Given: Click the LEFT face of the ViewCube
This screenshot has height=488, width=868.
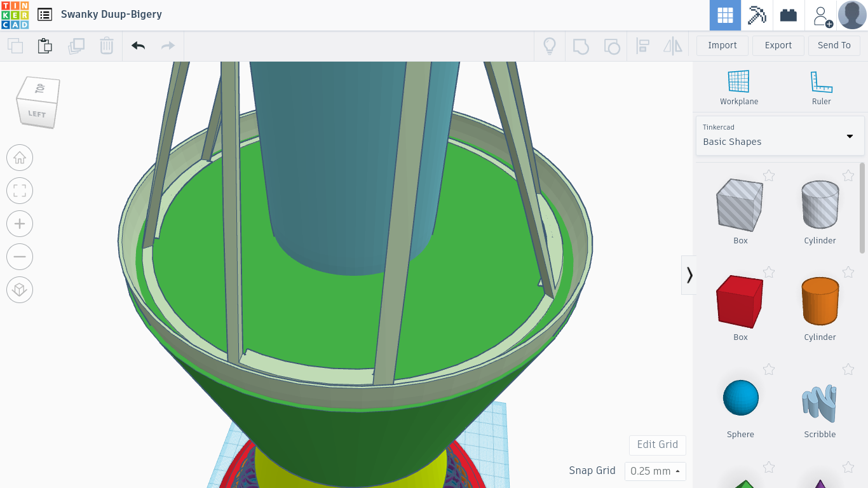Looking at the screenshot, I should coord(36,114).
